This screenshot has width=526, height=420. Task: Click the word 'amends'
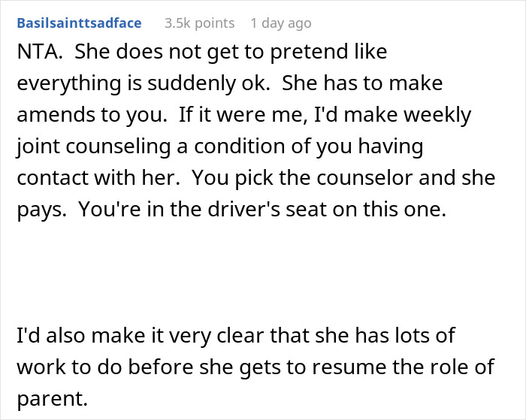[x=52, y=116]
